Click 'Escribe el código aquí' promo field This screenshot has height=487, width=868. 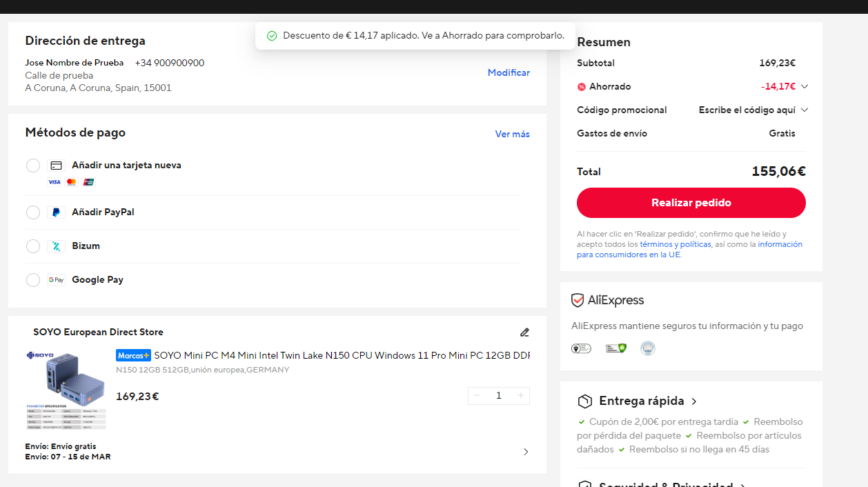[747, 110]
